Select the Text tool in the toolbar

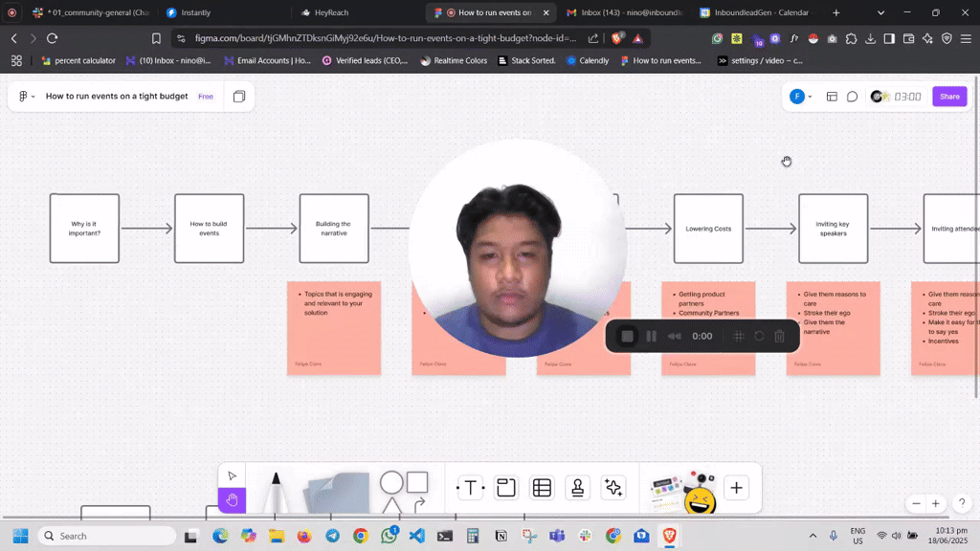click(470, 488)
